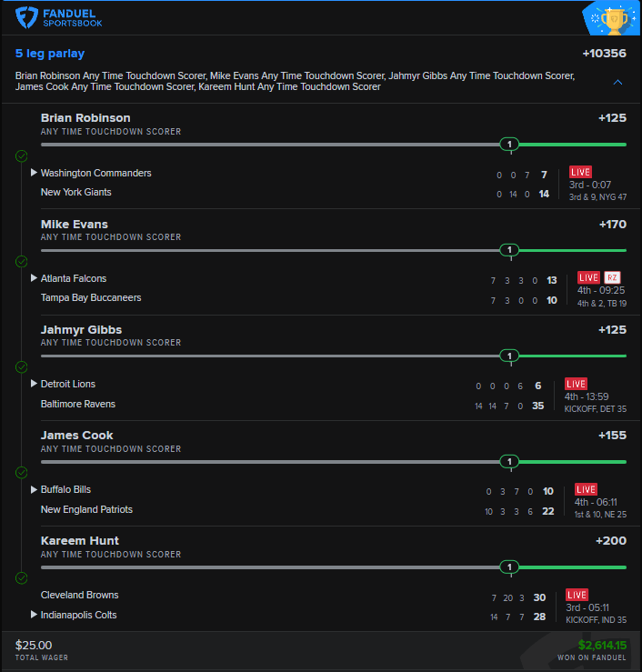
Task: Click the 1st & 10, NE 25 situation
Action: 600,515
